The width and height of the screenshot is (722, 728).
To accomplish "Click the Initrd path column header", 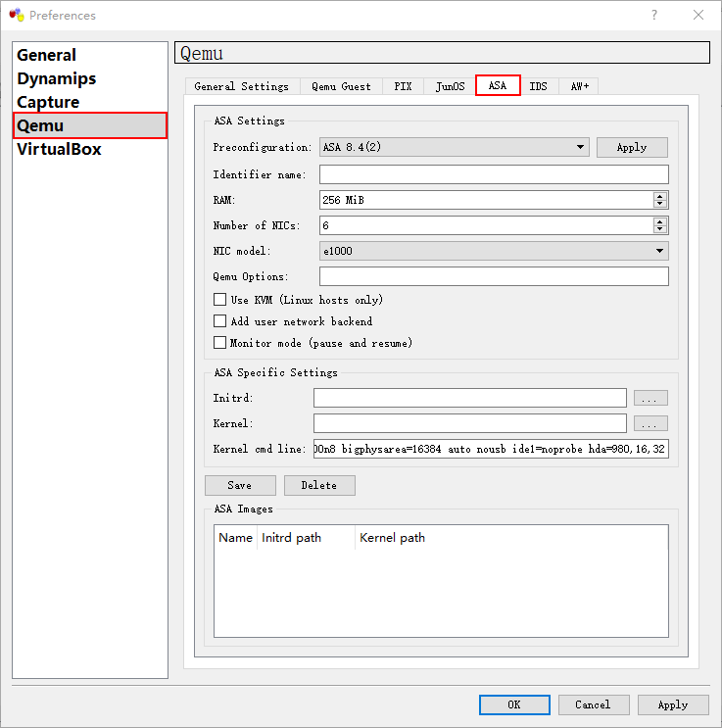I will [x=306, y=538].
